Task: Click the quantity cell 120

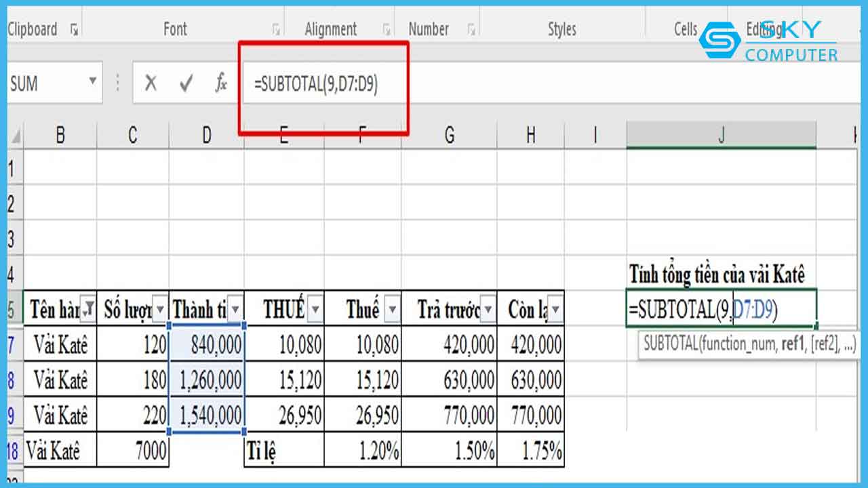Action: point(133,344)
